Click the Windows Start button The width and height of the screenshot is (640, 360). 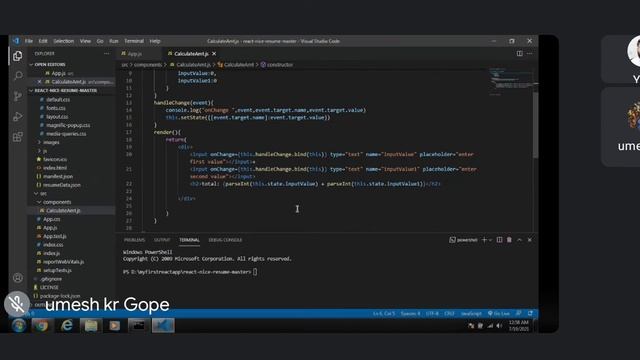pos(18,326)
